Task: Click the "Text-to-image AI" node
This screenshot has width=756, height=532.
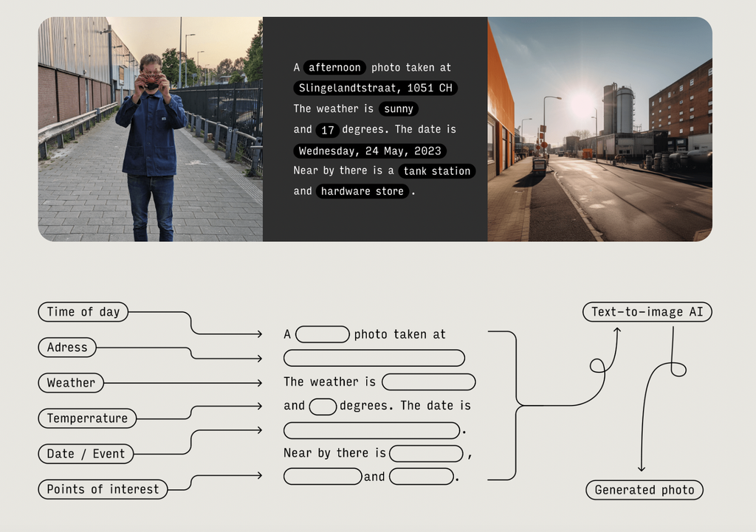Action: [647, 311]
